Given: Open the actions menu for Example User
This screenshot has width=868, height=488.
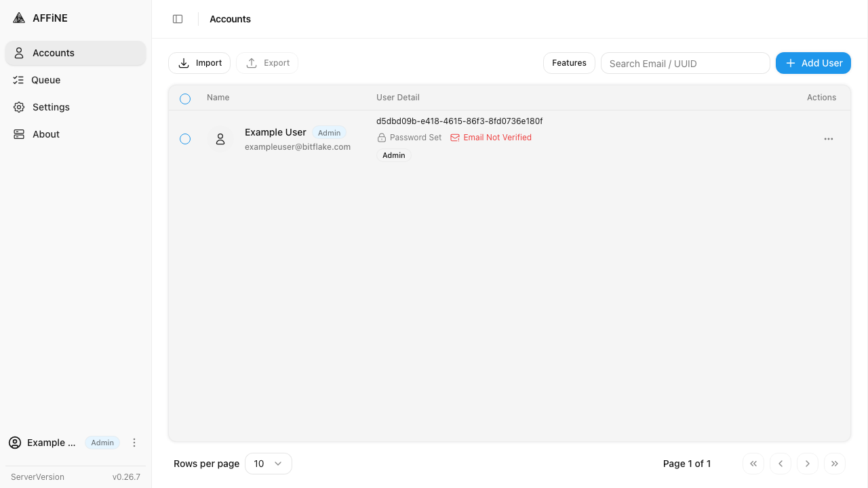Looking at the screenshot, I should 829,139.
